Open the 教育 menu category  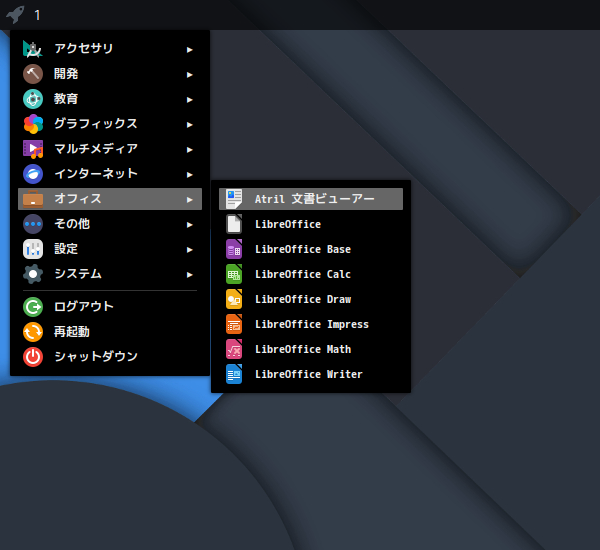[110, 99]
